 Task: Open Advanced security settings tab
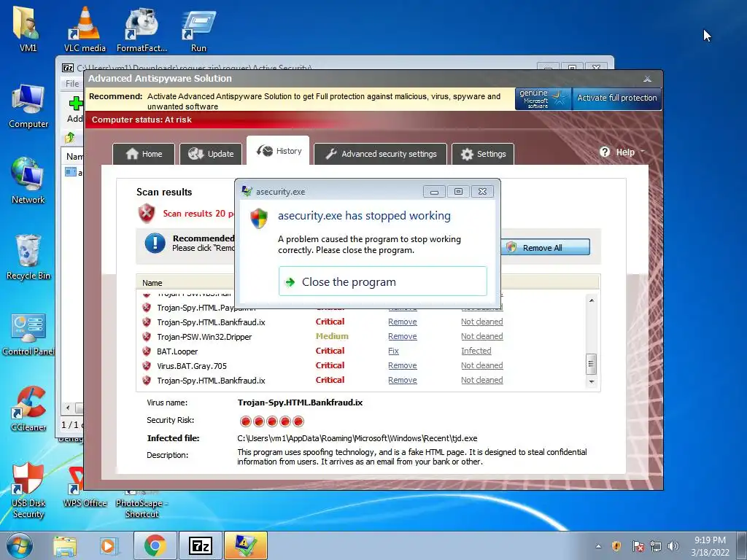point(381,154)
